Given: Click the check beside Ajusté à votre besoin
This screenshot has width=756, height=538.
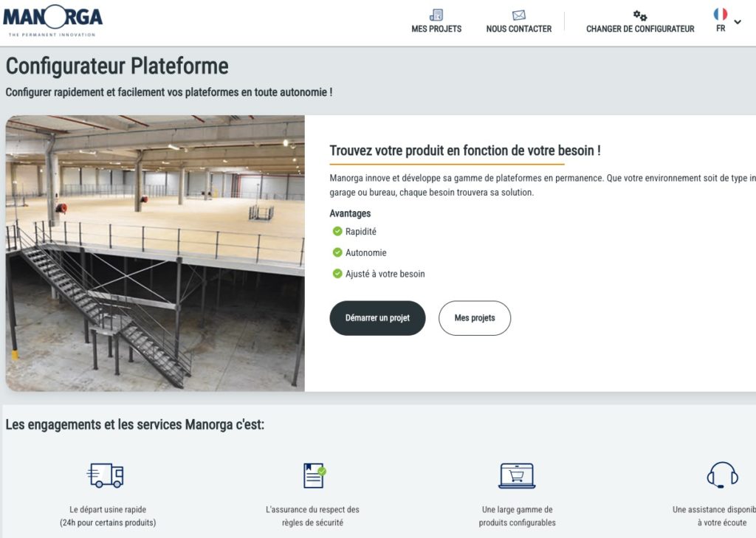Looking at the screenshot, I should [x=336, y=273].
